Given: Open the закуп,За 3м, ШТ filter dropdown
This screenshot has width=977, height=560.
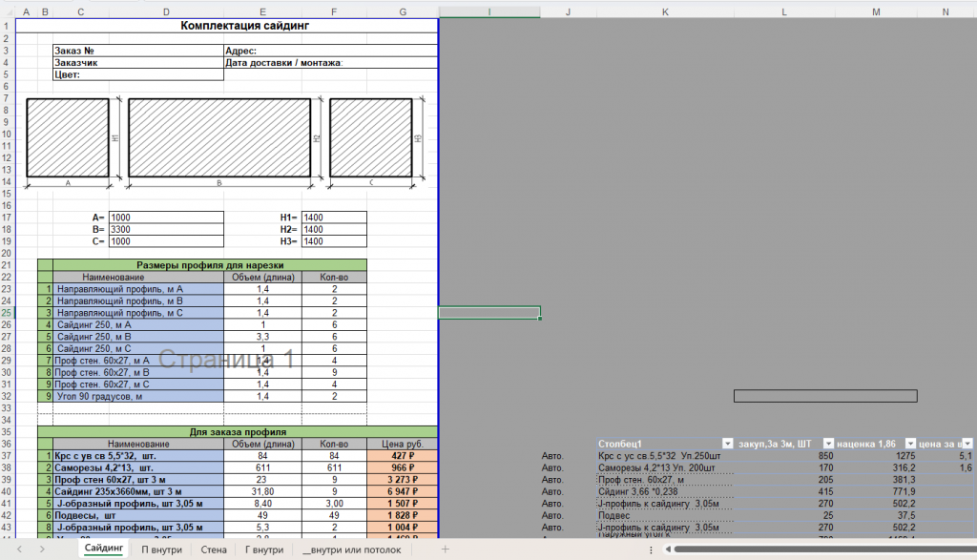Looking at the screenshot, I should pos(828,444).
